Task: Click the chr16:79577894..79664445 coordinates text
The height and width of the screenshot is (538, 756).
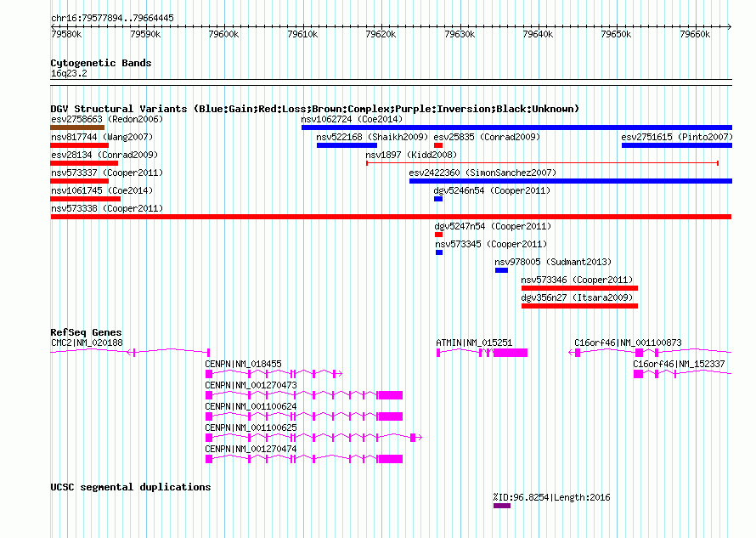Action: [x=112, y=19]
